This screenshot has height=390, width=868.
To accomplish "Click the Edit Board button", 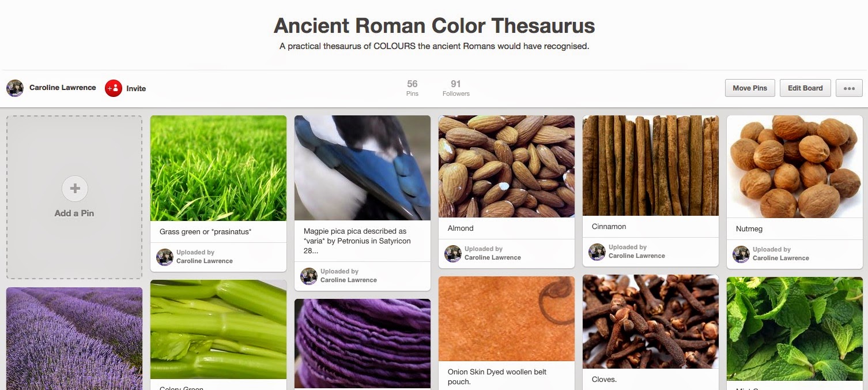I will [805, 88].
